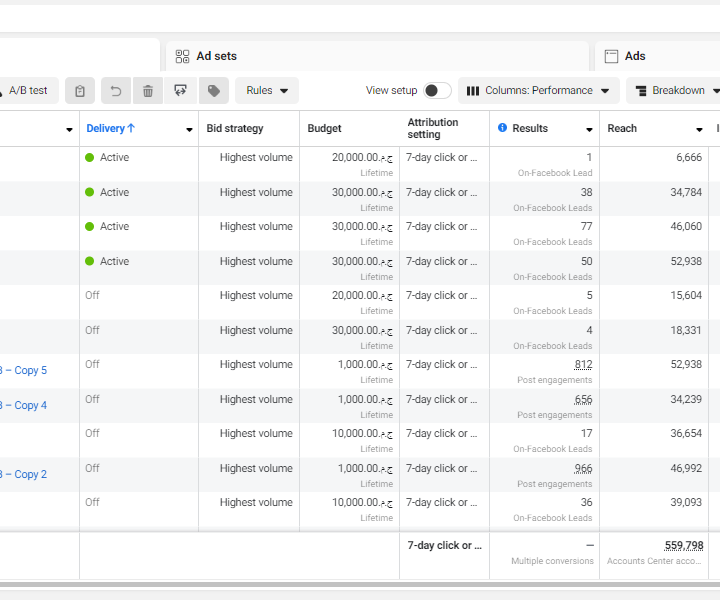The image size is (720, 600).
Task: Click the info icon beside Results
Action: (501, 129)
